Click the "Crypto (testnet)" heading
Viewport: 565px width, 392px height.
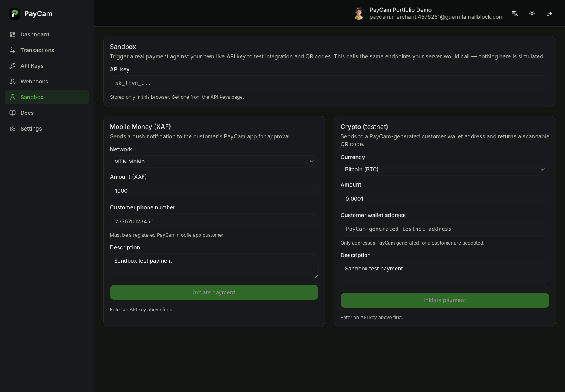pyautogui.click(x=364, y=127)
